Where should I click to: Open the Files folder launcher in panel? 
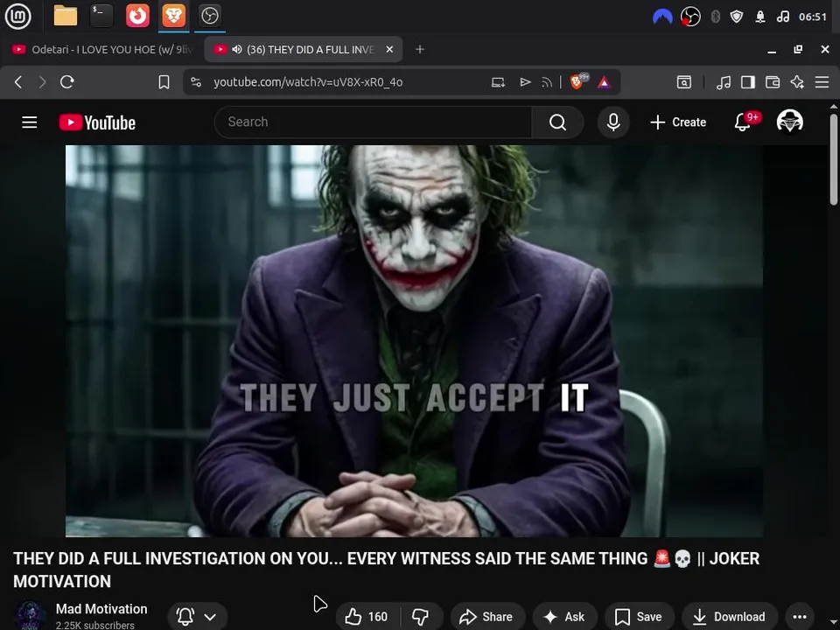66,16
